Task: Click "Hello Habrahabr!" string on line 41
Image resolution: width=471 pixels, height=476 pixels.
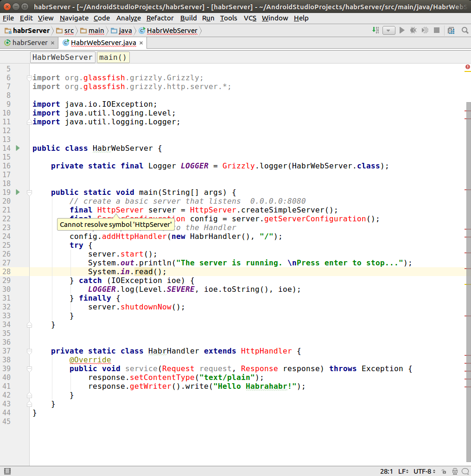Action: (255, 386)
